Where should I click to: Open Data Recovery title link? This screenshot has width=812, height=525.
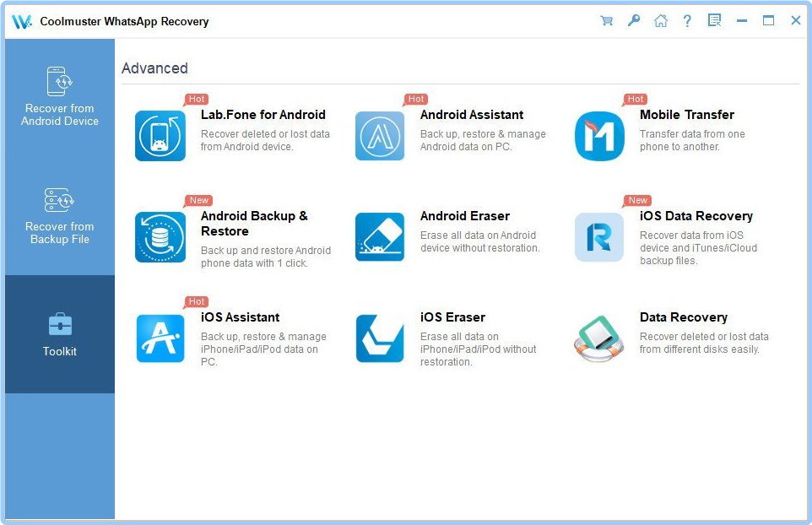(684, 317)
